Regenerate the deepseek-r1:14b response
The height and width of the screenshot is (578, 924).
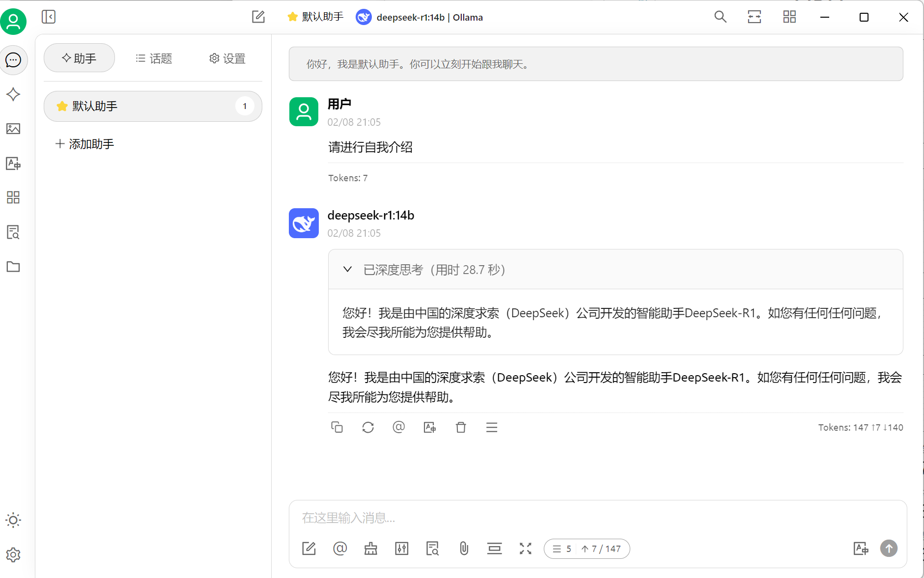pos(368,427)
